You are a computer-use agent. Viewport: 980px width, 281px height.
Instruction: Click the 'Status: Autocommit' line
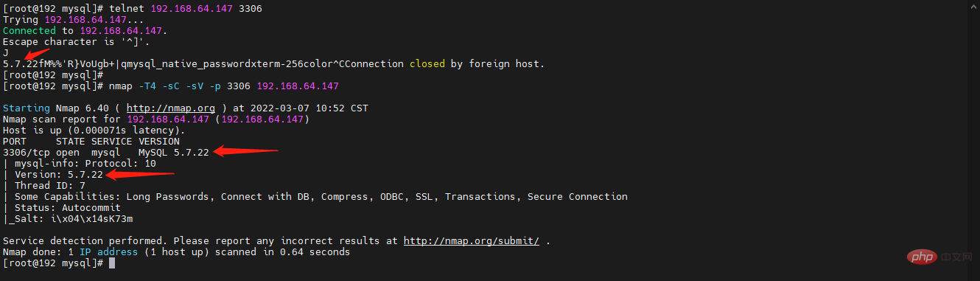pos(62,208)
